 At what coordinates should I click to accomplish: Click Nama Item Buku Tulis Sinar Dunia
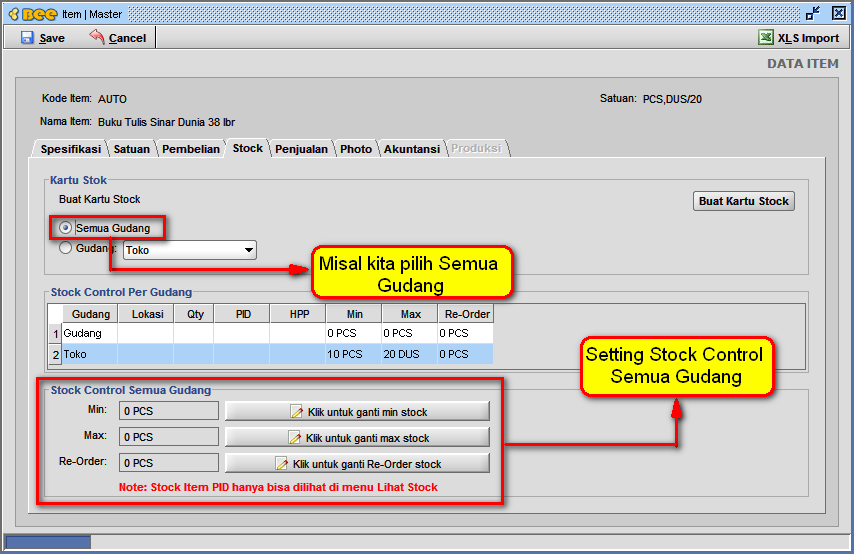[x=166, y=122]
